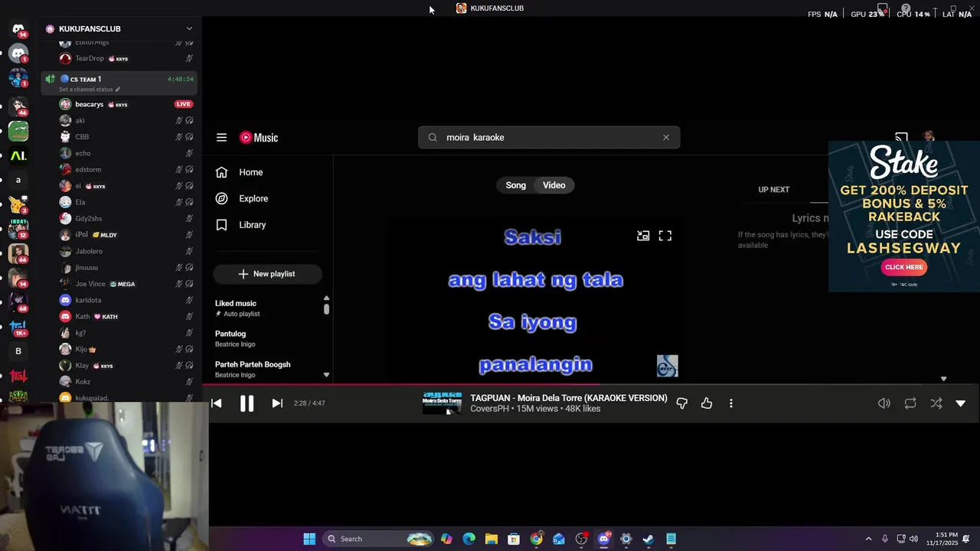
Task: Click the cast icon in YouTube Music
Action: (901, 138)
